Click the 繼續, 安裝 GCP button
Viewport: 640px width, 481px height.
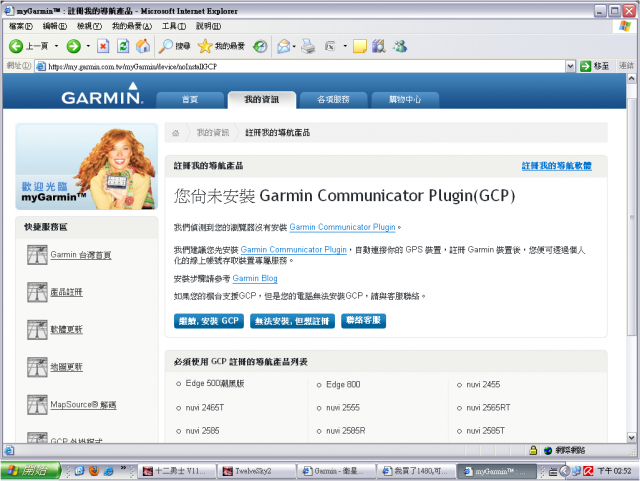(209, 321)
